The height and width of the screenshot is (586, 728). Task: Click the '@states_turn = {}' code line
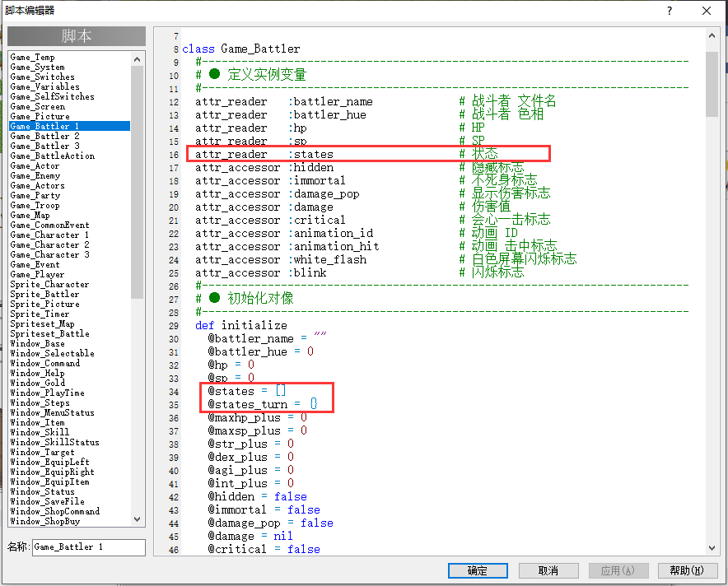click(x=263, y=404)
